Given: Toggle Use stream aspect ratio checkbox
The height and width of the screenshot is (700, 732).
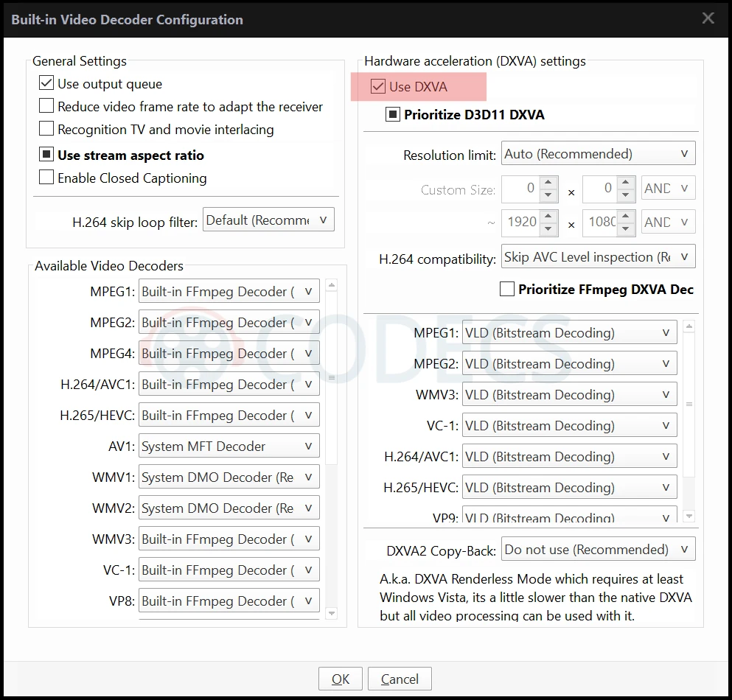Looking at the screenshot, I should (46, 155).
